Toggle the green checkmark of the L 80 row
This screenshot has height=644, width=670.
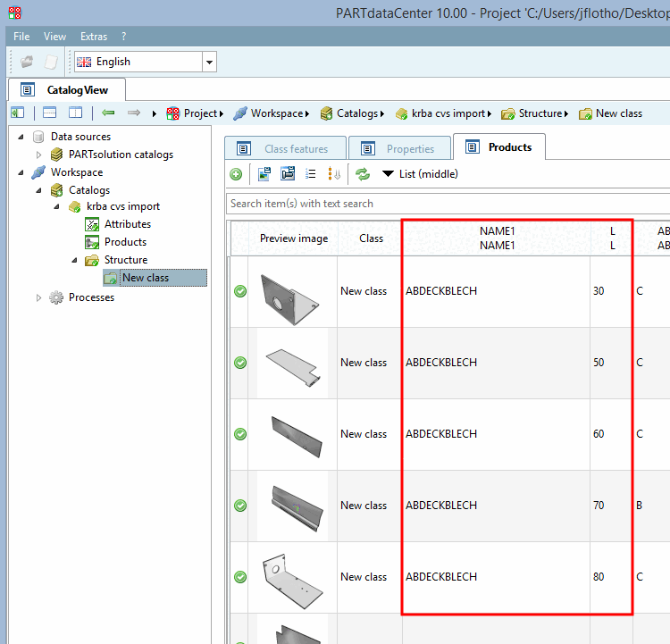(x=240, y=577)
